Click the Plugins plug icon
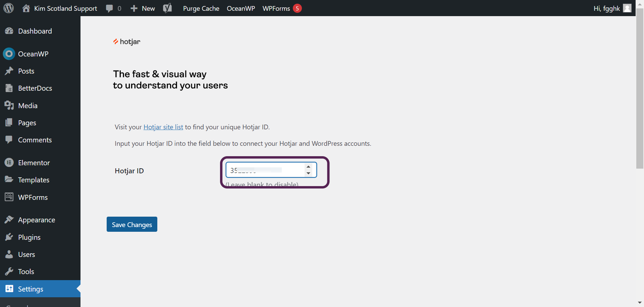 coord(9,237)
